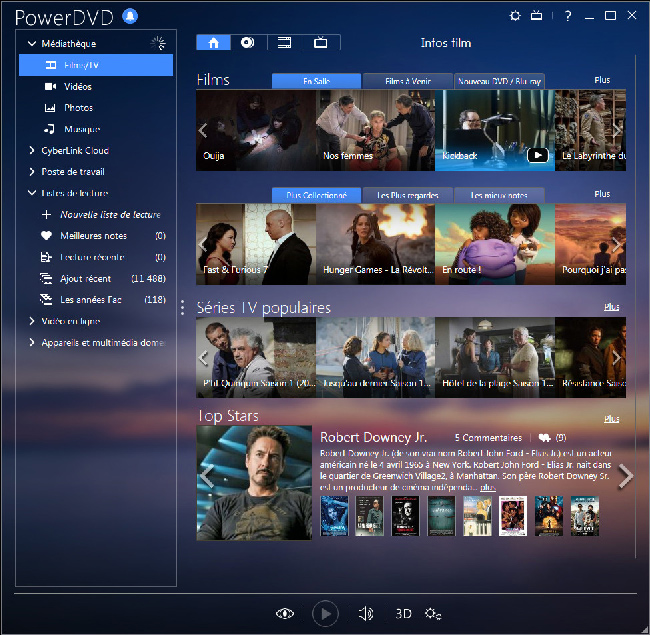
Task: Expand the CyberLink Cloud section
Action: (32, 150)
